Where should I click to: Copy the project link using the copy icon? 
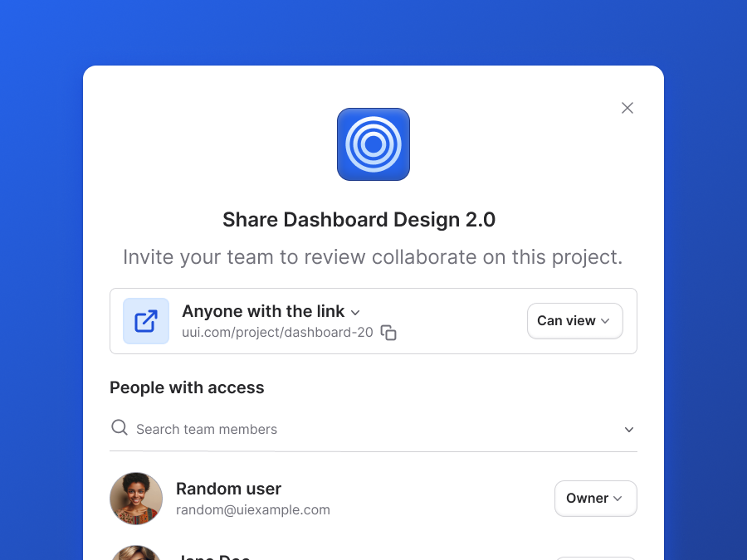pyautogui.click(x=388, y=333)
